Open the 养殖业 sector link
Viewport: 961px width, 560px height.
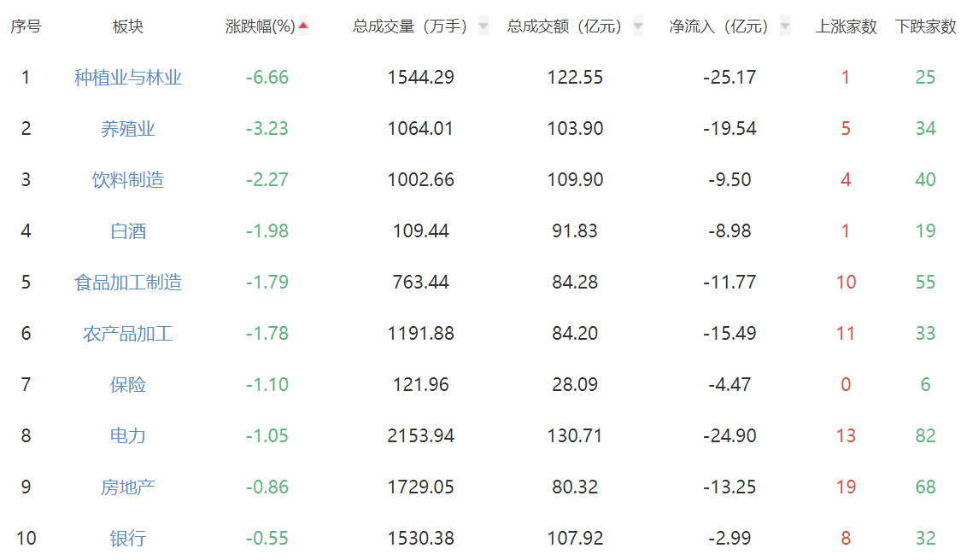pos(128,129)
